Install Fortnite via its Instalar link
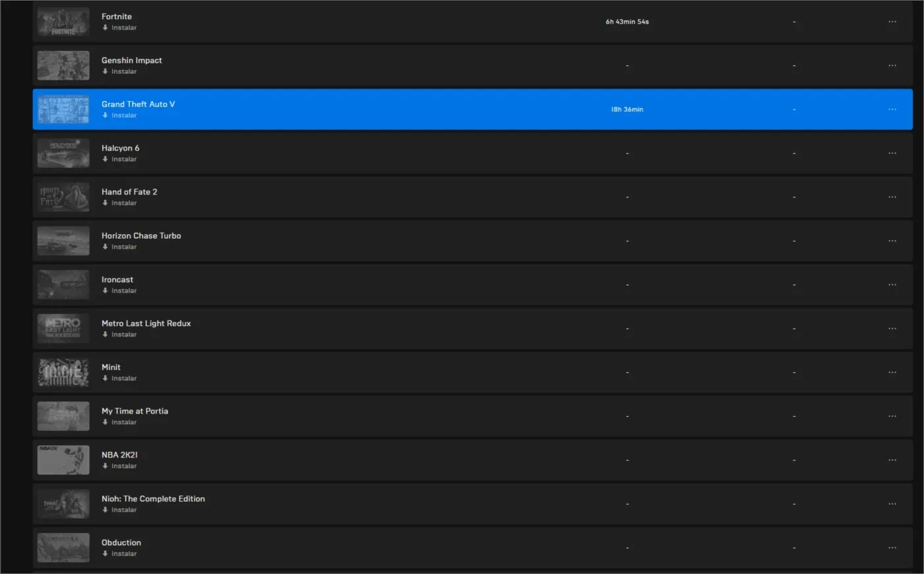The width and height of the screenshot is (924, 574). tap(119, 28)
